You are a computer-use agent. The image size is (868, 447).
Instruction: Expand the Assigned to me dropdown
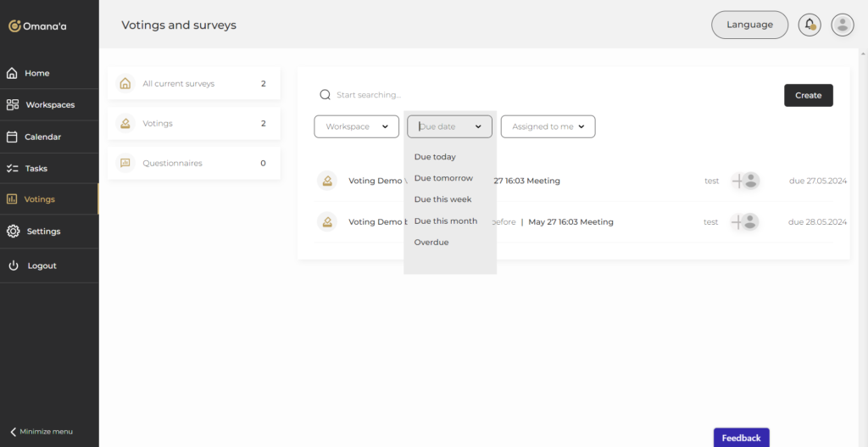(548, 126)
